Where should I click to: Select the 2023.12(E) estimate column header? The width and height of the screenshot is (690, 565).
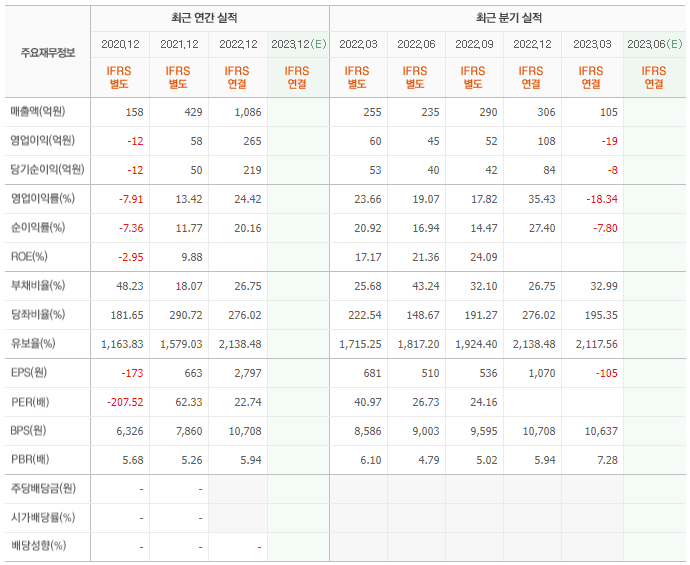point(299,44)
